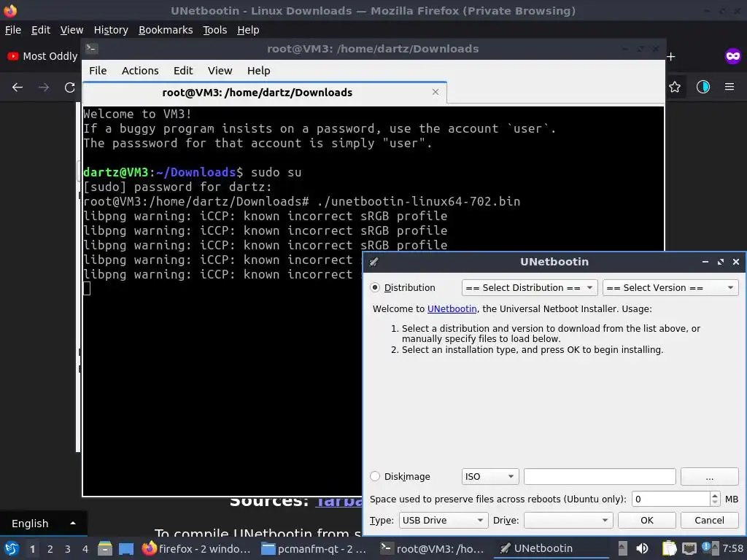Click the browse '...' button for disk image
747x560 pixels.
point(709,476)
